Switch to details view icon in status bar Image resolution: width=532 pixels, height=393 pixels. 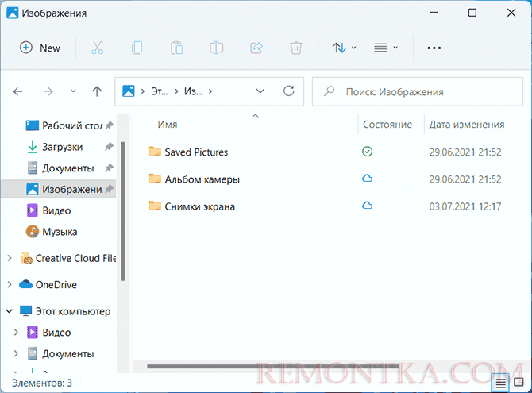[x=500, y=383]
